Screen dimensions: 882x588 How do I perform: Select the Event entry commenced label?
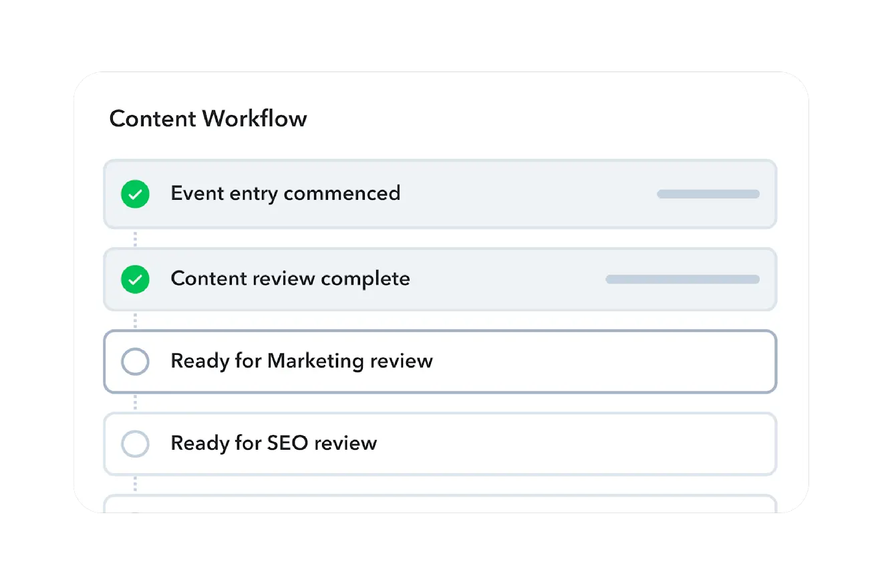[x=285, y=194]
